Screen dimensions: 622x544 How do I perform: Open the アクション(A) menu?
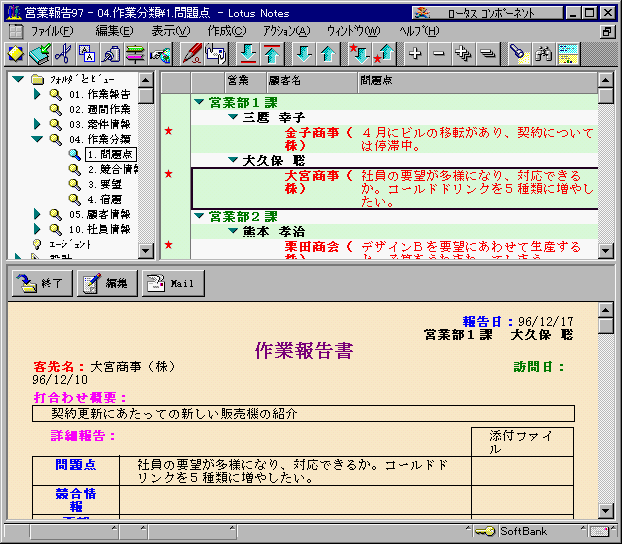286,31
